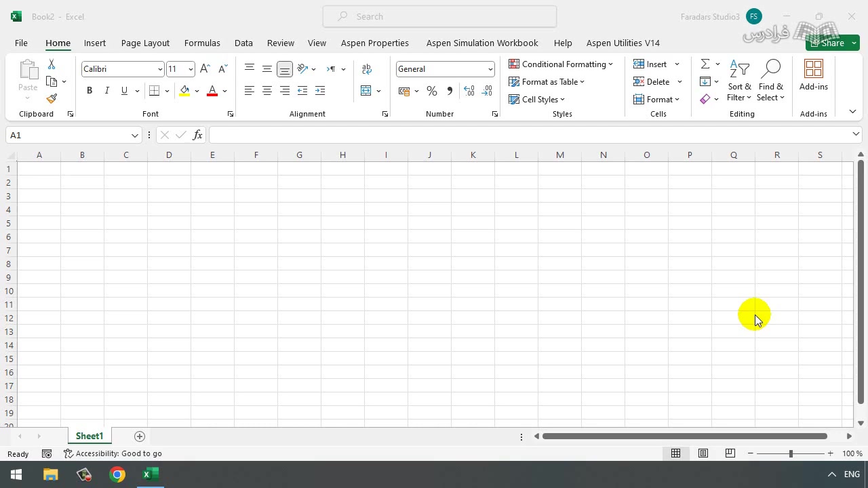
Task: Collapse the ribbon with chevron
Action: click(x=852, y=112)
